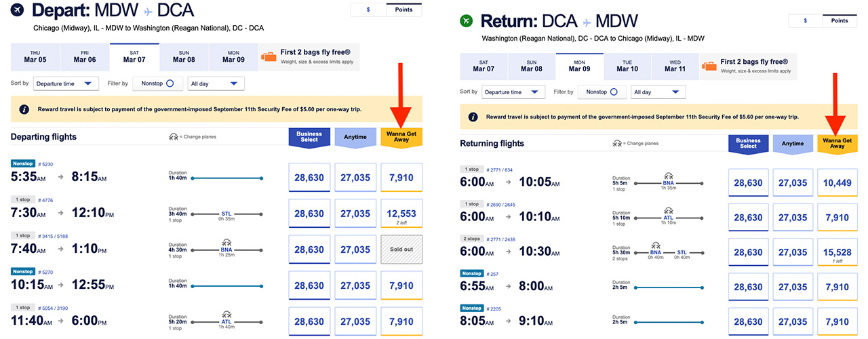The image size is (868, 339).
Task: Open flight number # 5230 link
Action: click(x=45, y=163)
